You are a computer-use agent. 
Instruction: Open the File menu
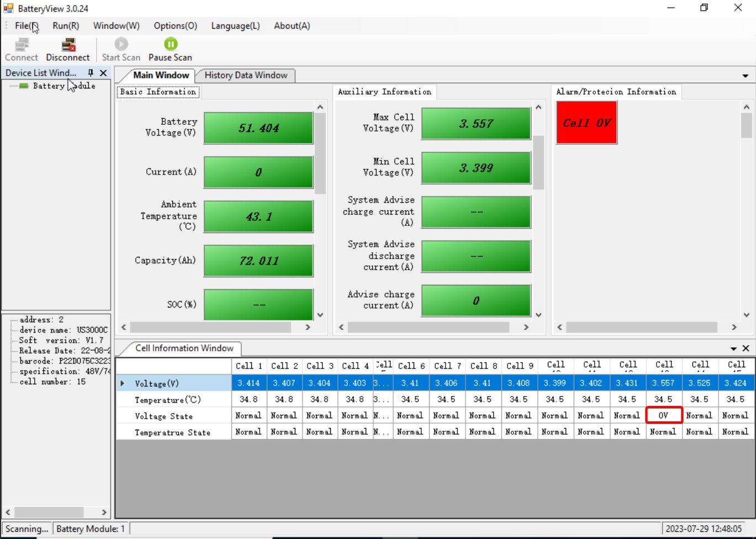27,26
